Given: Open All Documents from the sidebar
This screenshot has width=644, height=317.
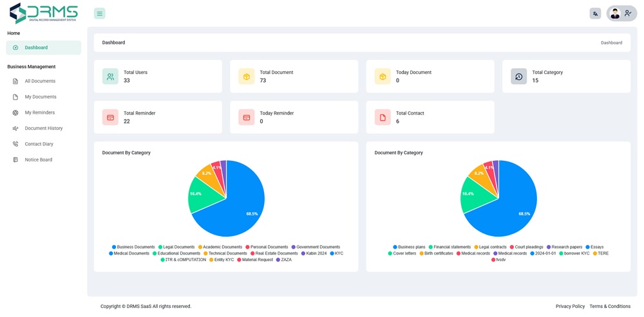Looking at the screenshot, I should click(40, 81).
